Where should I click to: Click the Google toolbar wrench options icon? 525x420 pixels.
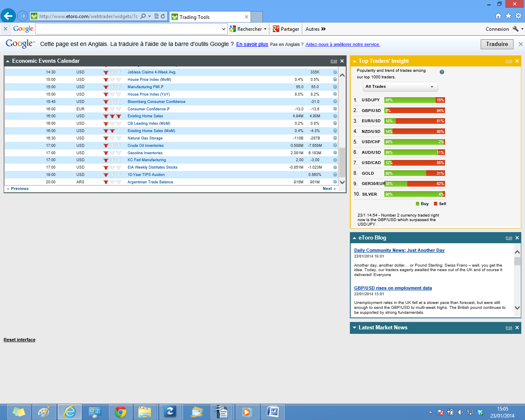coord(516,29)
